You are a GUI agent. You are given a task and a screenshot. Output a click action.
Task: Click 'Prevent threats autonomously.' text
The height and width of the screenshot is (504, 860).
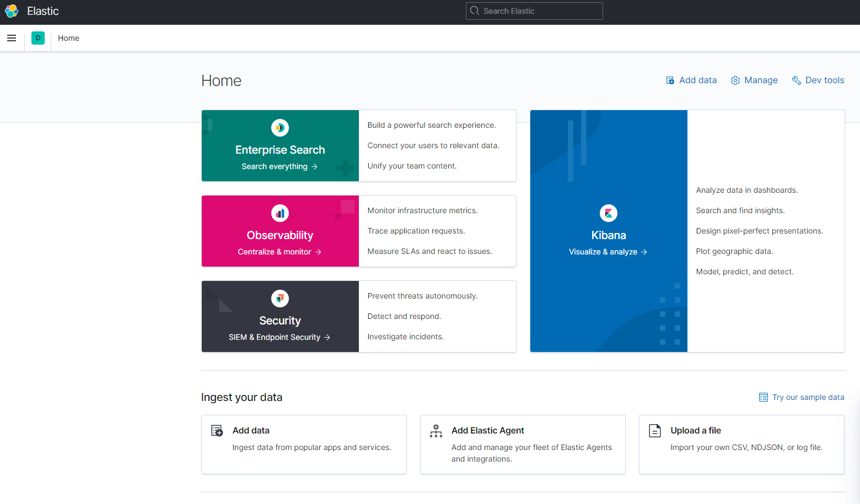[423, 296]
